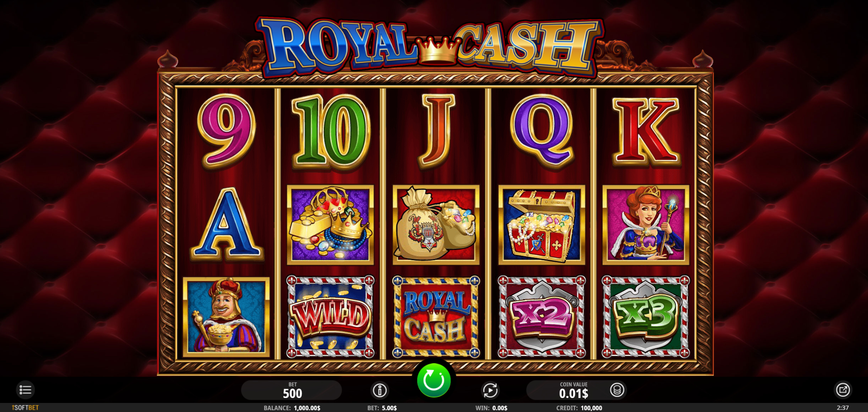
Task: Click the balance amount in status bar
Action: pos(307,408)
